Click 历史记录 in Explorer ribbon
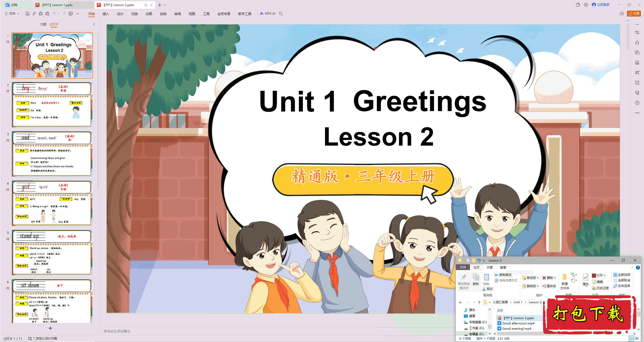 pyautogui.click(x=600, y=288)
